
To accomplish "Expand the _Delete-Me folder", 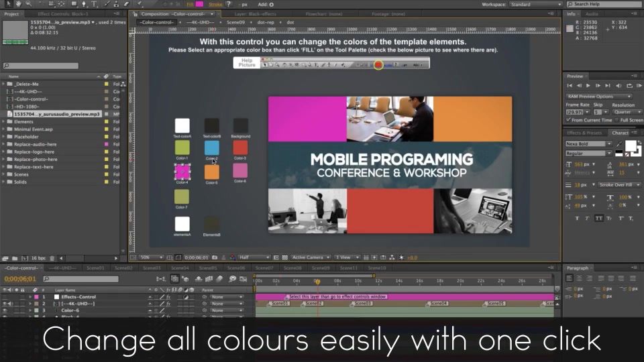I will 4,84.
